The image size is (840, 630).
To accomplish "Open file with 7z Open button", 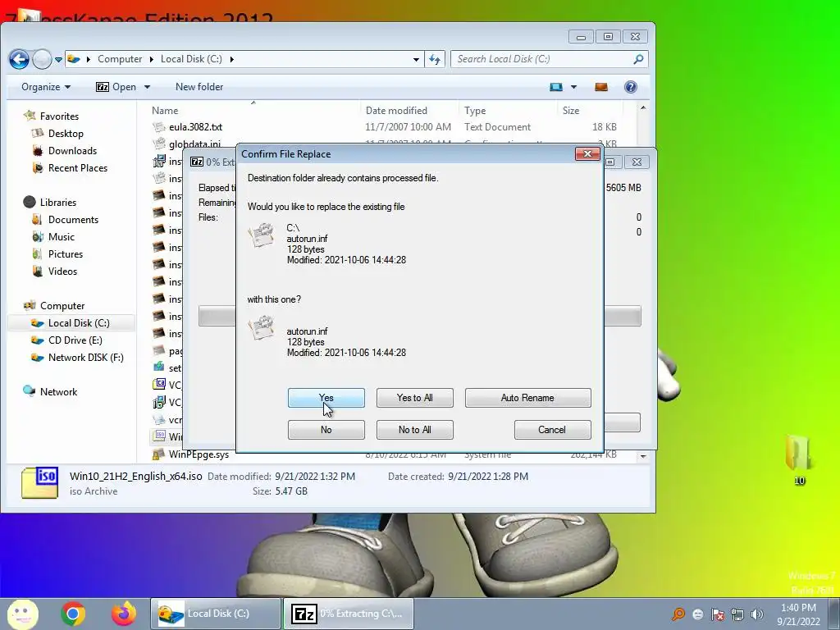I will tap(116, 87).
